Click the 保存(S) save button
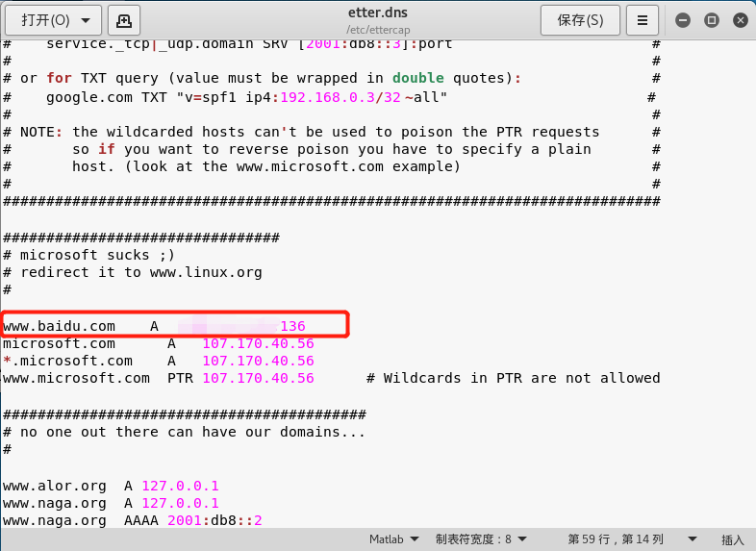756x551 pixels. point(580,20)
